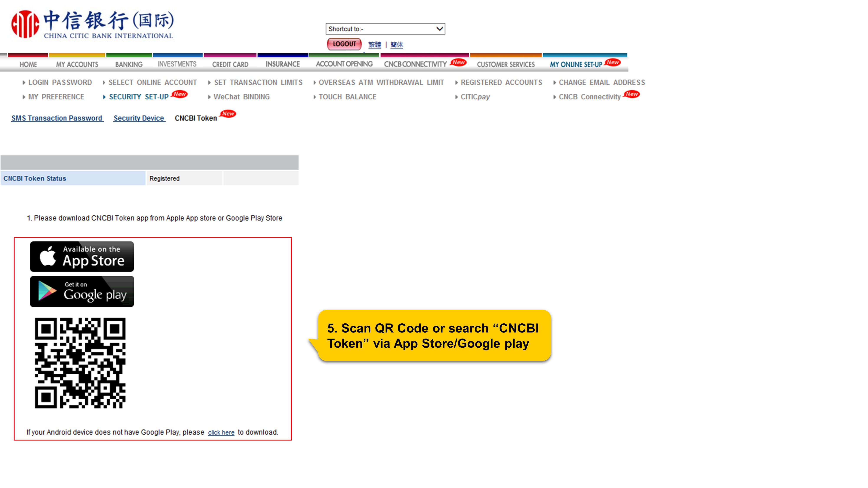Viewport: 868px width, 488px height.
Task: Open MY PREFERENCE submenu
Action: coord(56,97)
